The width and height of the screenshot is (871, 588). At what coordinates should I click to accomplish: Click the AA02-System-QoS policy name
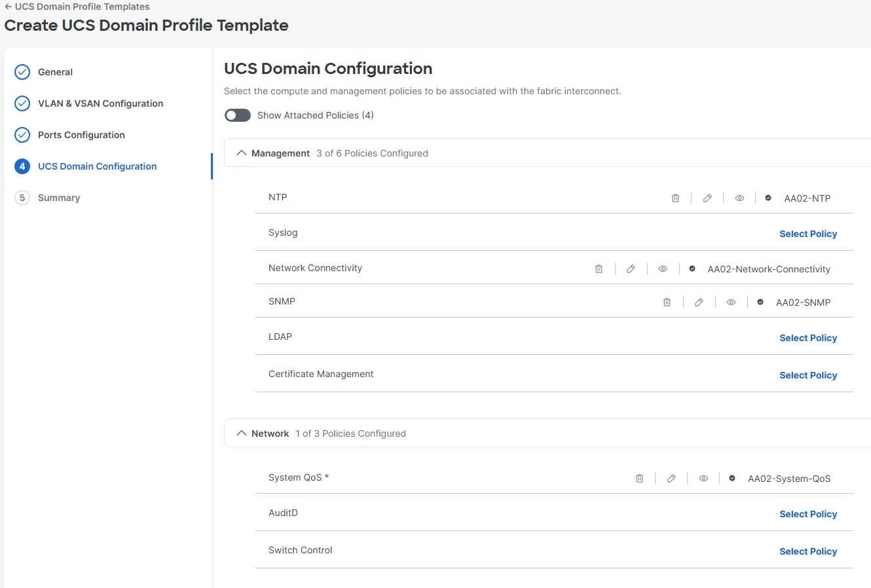click(x=789, y=479)
